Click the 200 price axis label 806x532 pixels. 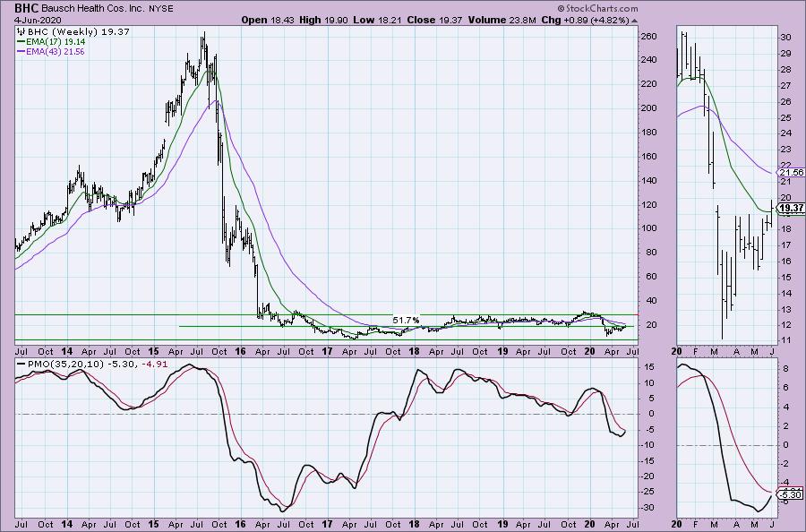[x=648, y=108]
